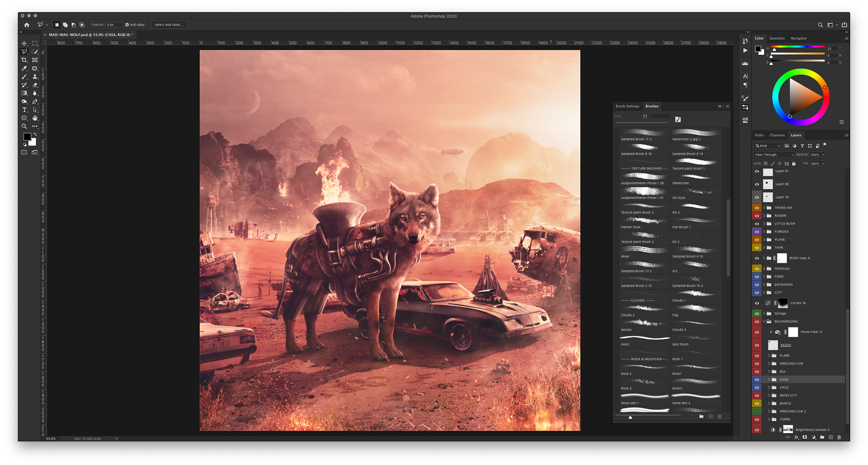Hide Layer 81 using eye icon
The width and height of the screenshot is (868, 465).
pyautogui.click(x=757, y=171)
